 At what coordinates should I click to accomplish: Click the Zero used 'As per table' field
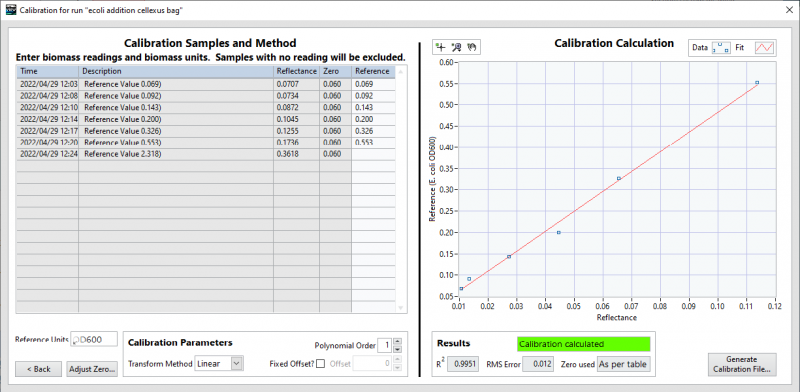click(x=623, y=364)
